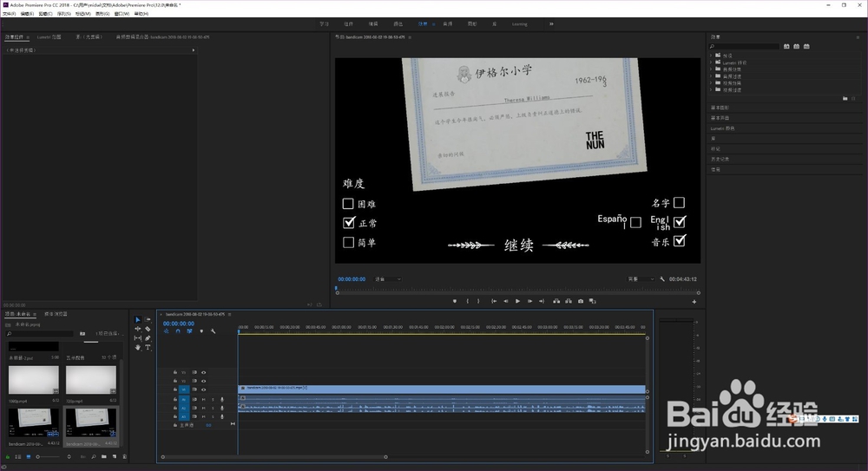Expand the fifth Effects folder
Screen dimensions: 868x471
(x=712, y=82)
